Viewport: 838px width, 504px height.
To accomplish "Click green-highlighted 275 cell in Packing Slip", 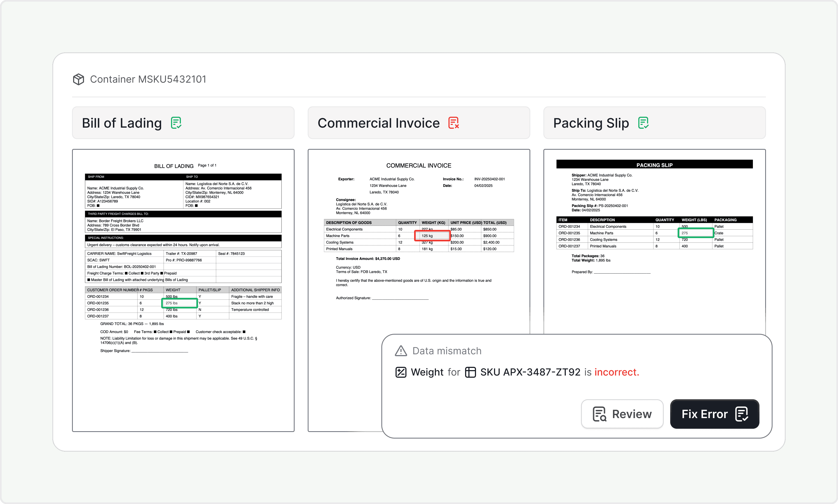I will click(x=695, y=233).
